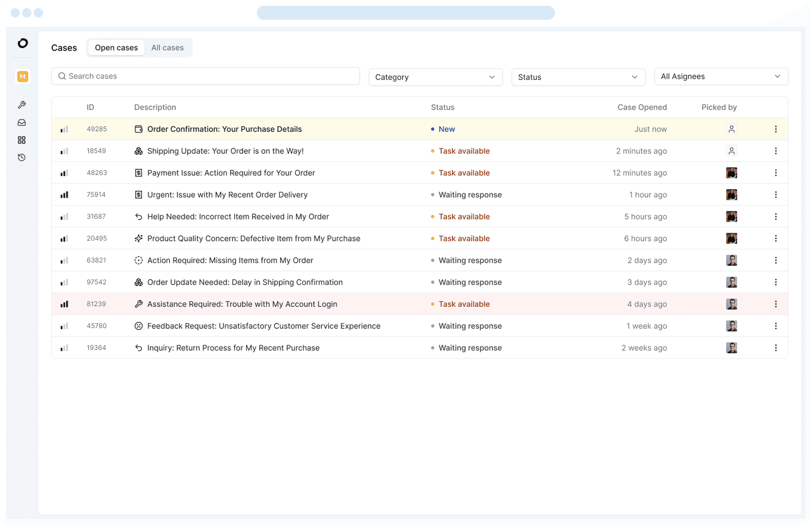Image resolution: width=812 pixels, height=525 pixels.
Task: Click the Case Opened column header
Action: coord(642,107)
